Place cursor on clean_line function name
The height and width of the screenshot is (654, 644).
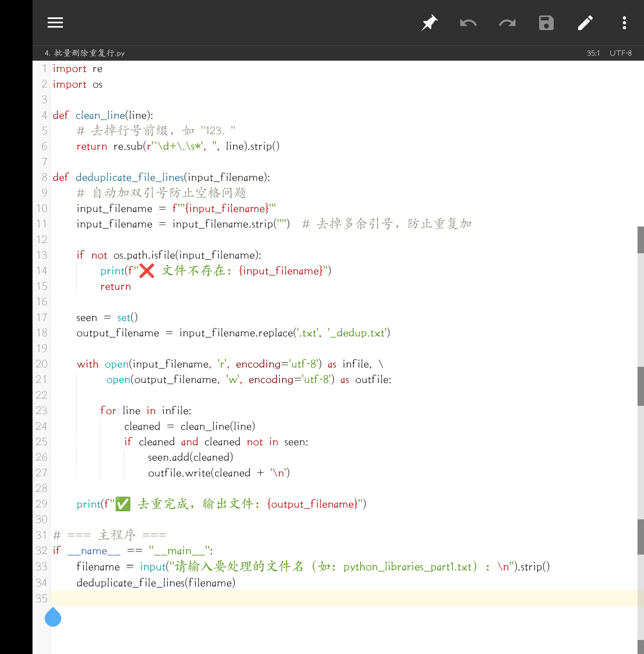[x=100, y=115]
